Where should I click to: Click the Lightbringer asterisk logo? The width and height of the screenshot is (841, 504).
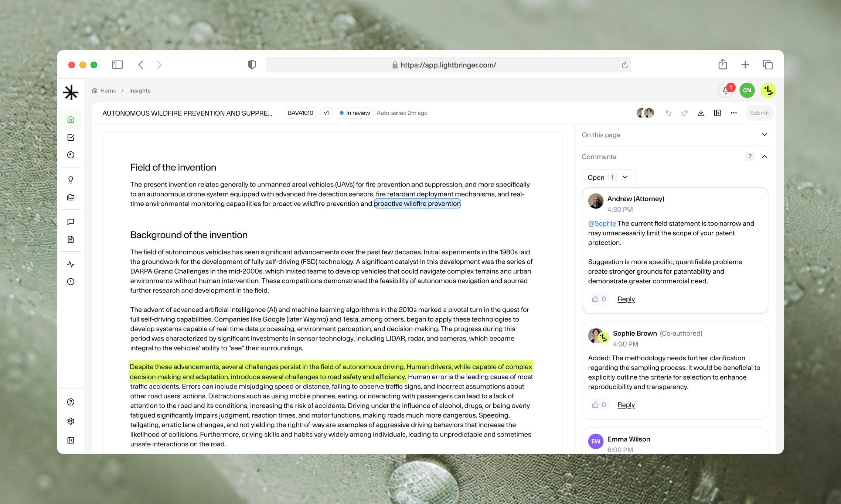[71, 92]
